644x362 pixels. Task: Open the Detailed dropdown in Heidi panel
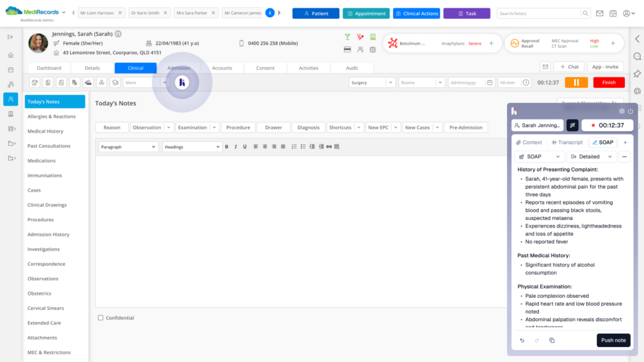(x=591, y=156)
